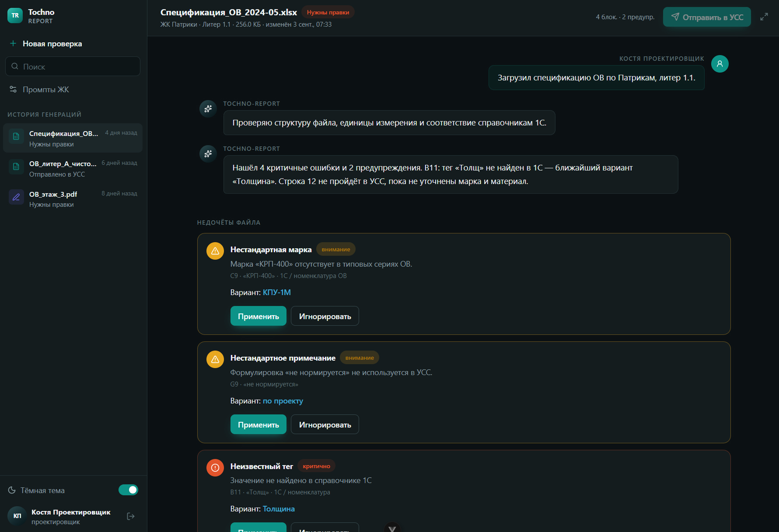Click the Поиск search field
Image resolution: width=779 pixels, height=532 pixels.
click(73, 66)
